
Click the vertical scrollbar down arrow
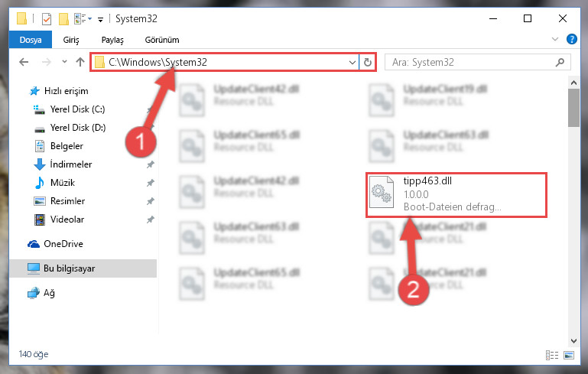(573, 341)
